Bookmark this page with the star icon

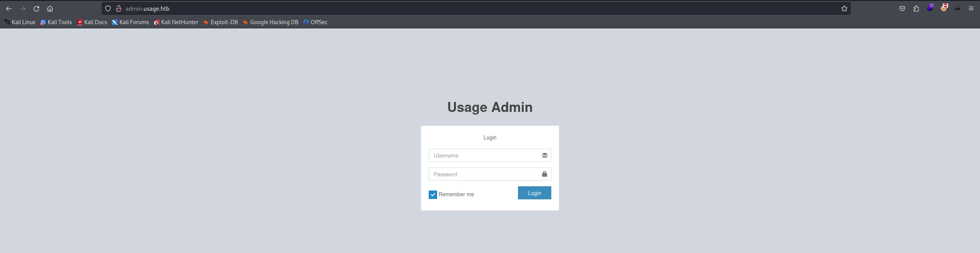click(844, 8)
